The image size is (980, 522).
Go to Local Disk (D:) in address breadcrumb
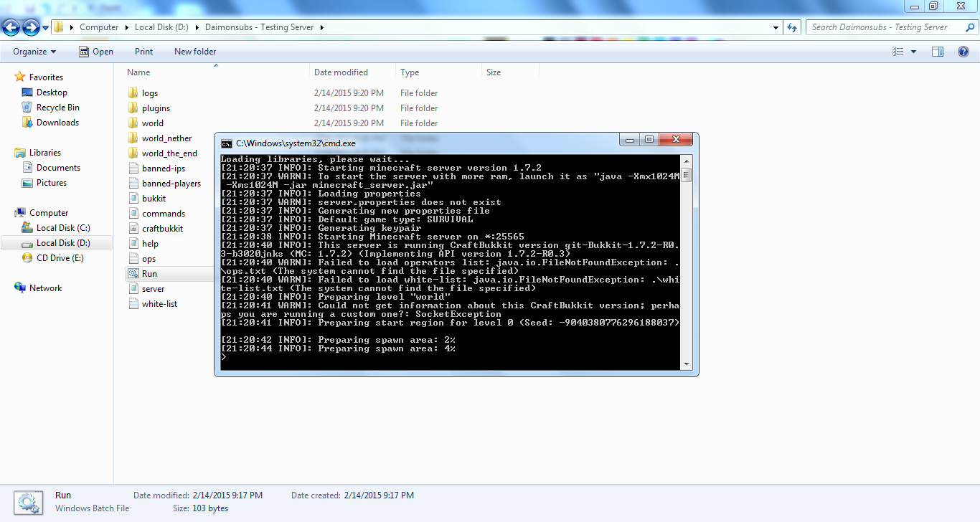[x=161, y=27]
